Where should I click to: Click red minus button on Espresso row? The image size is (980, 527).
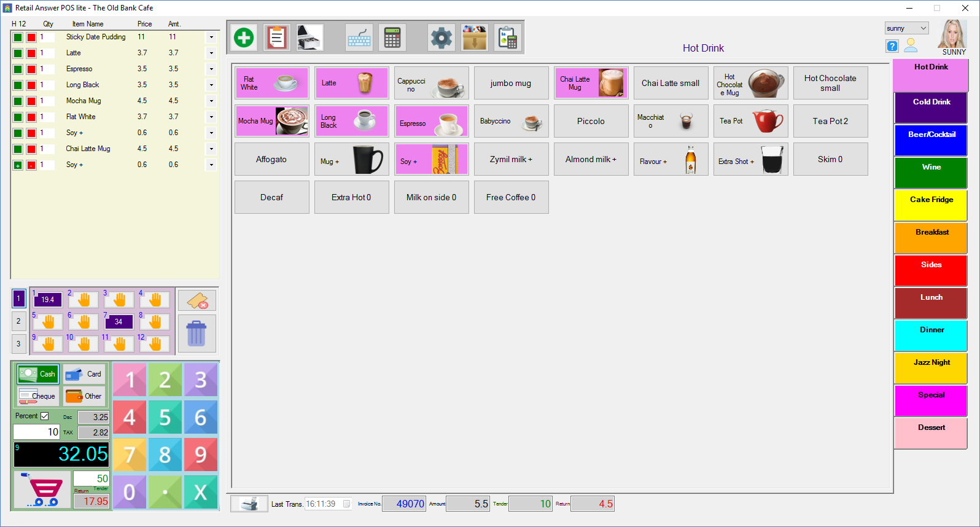(31, 69)
